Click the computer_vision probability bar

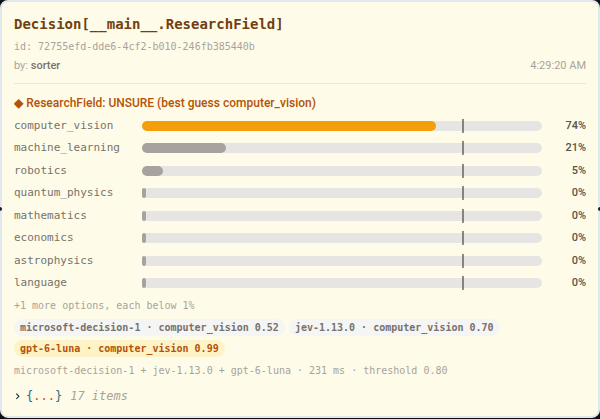(x=342, y=126)
